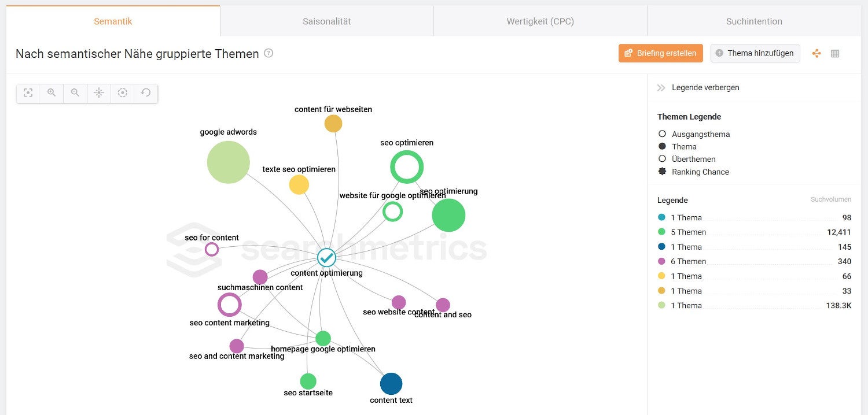Click the dark blue 'content text' node
This screenshot has height=415, width=868.
point(391,384)
